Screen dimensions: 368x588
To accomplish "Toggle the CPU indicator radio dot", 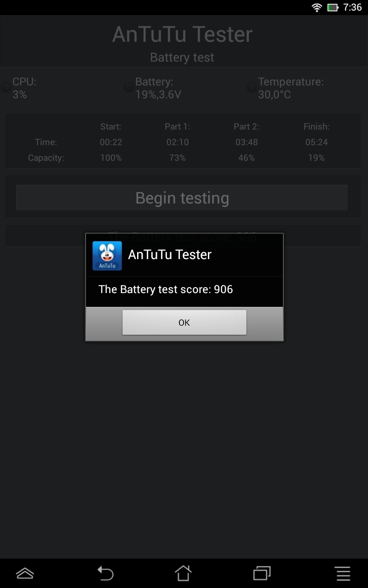I will coord(6,87).
